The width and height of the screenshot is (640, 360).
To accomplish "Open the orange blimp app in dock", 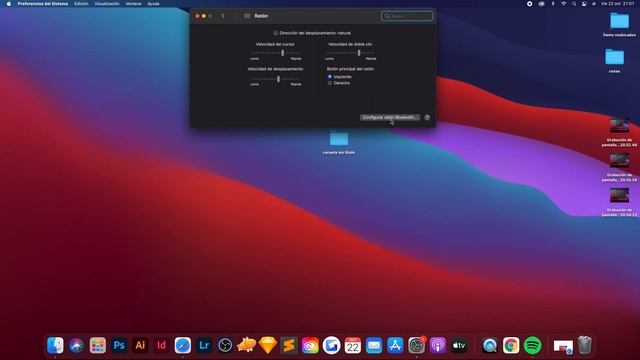I will point(246,346).
